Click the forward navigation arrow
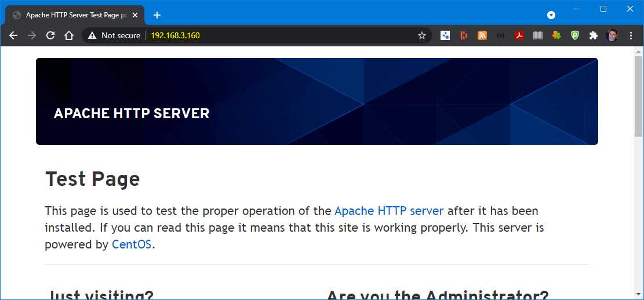 click(x=32, y=36)
